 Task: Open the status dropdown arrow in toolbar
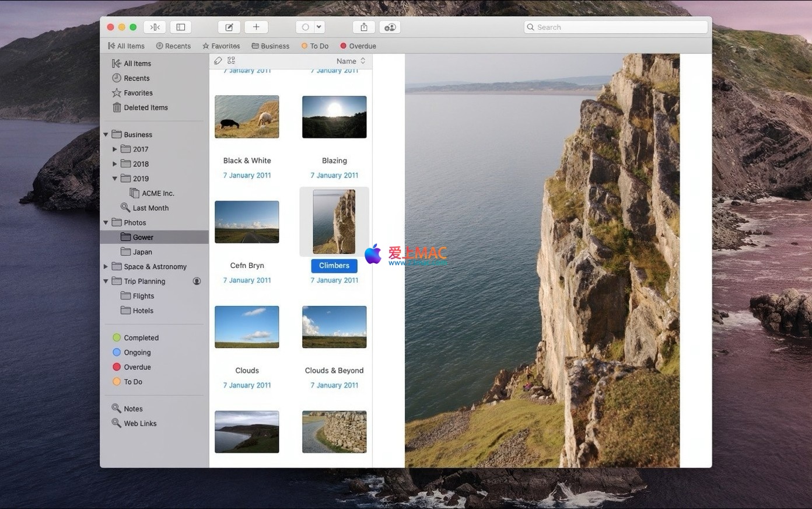(319, 27)
